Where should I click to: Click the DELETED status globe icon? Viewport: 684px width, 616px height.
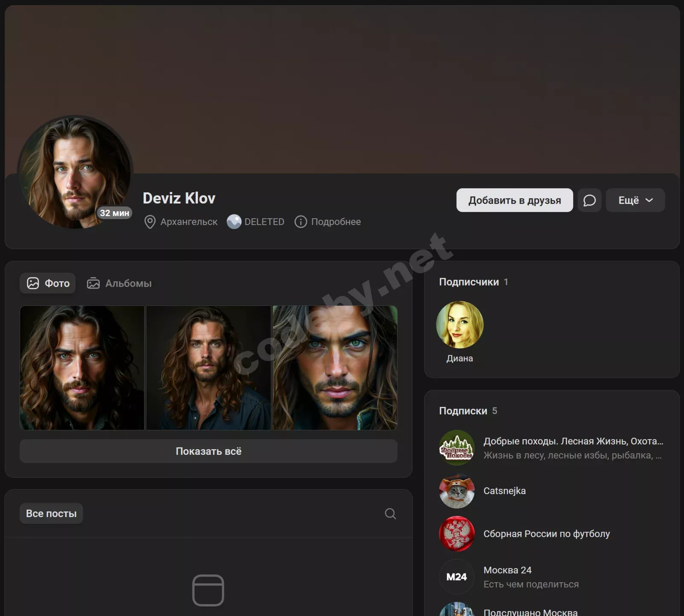[234, 221]
